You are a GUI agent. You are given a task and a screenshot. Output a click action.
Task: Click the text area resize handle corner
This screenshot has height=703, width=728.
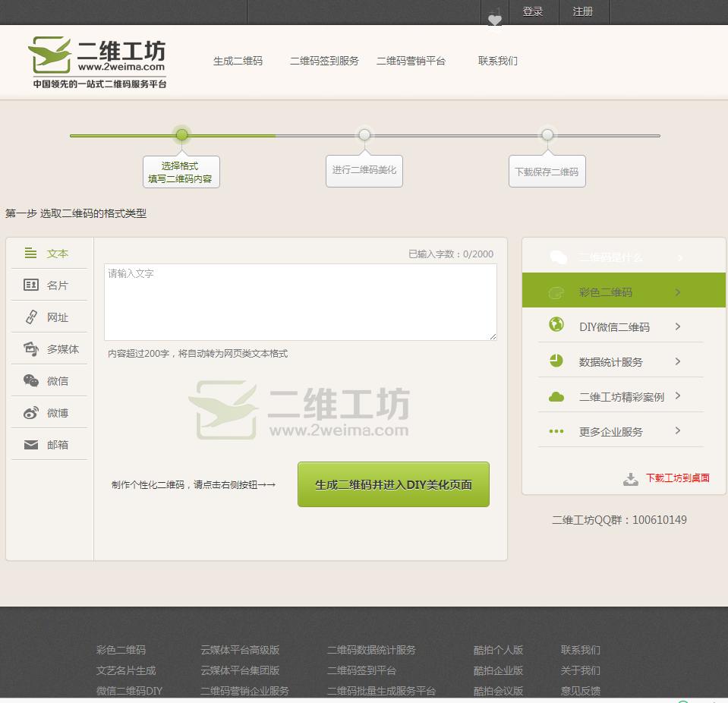coord(493,336)
